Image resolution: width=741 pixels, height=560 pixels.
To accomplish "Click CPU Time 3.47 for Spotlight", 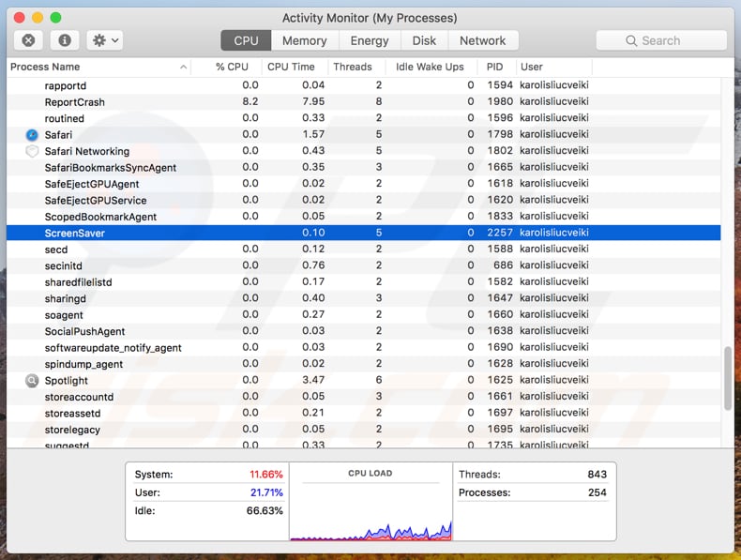I will pyautogui.click(x=313, y=380).
